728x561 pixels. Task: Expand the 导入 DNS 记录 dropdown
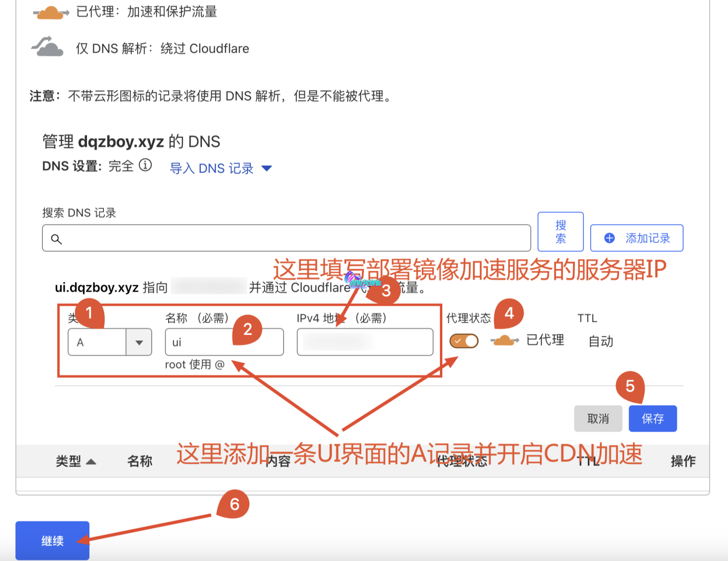266,168
